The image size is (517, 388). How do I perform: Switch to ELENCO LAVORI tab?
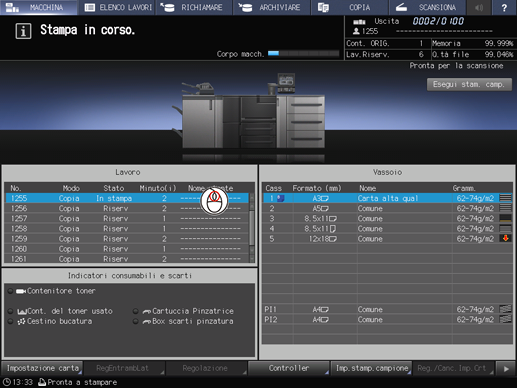coord(117,7)
